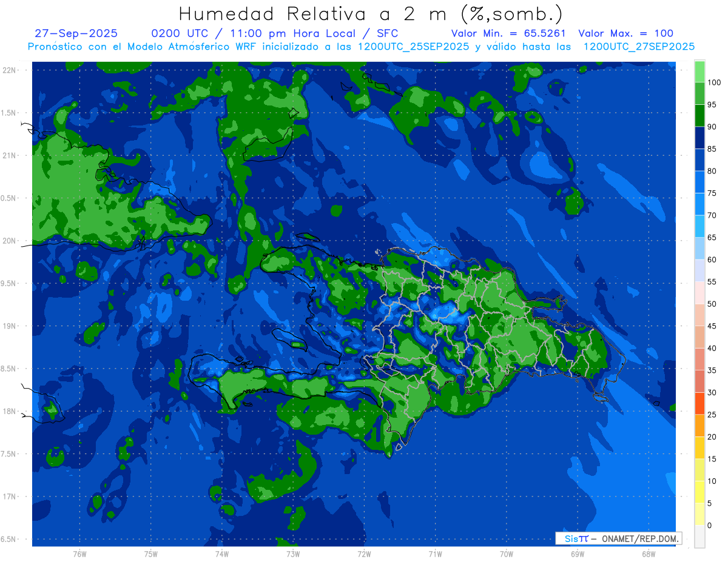
Task: Select the 27-Sep-2025 date label
Action: 76,33
